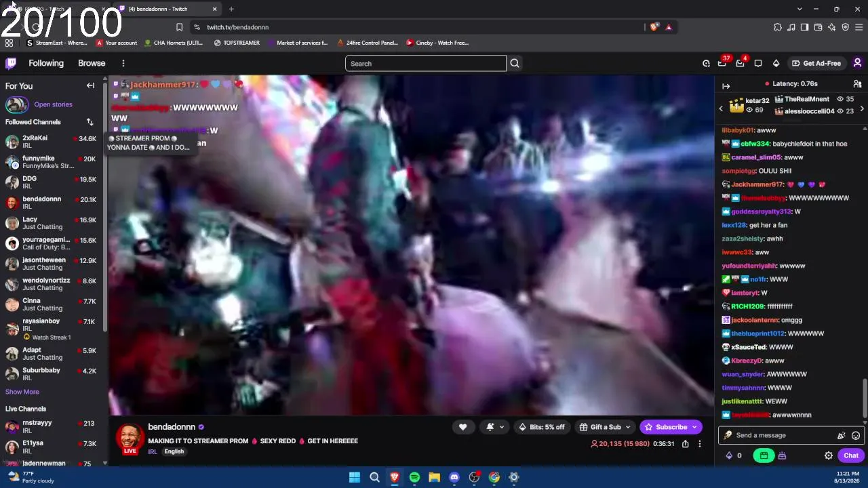The height and width of the screenshot is (488, 868).
Task: Click Show More followed channels
Action: pyautogui.click(x=22, y=392)
